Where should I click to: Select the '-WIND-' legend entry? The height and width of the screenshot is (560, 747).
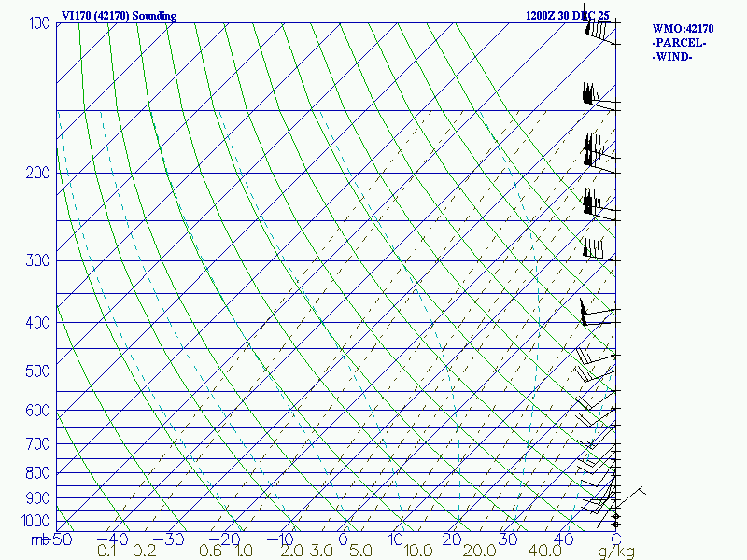pyautogui.click(x=671, y=57)
